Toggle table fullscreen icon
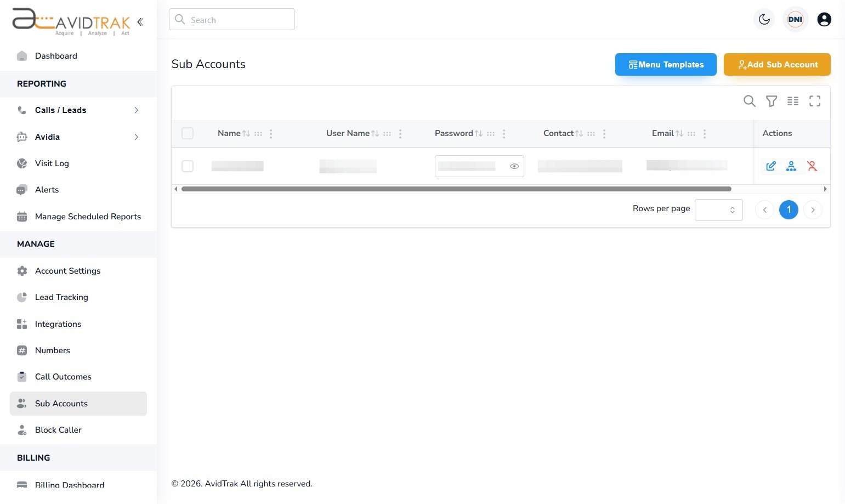This screenshot has width=845, height=504. tap(815, 101)
